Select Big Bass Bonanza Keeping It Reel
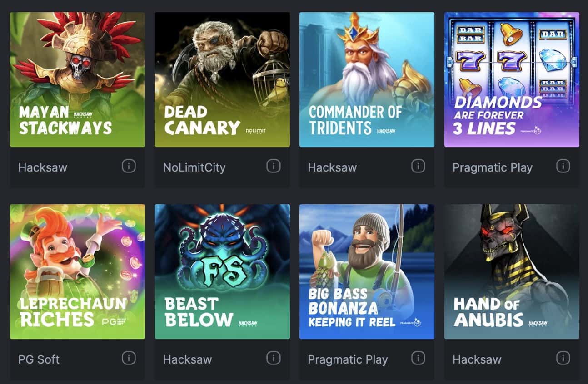The image size is (588, 384). click(x=367, y=271)
